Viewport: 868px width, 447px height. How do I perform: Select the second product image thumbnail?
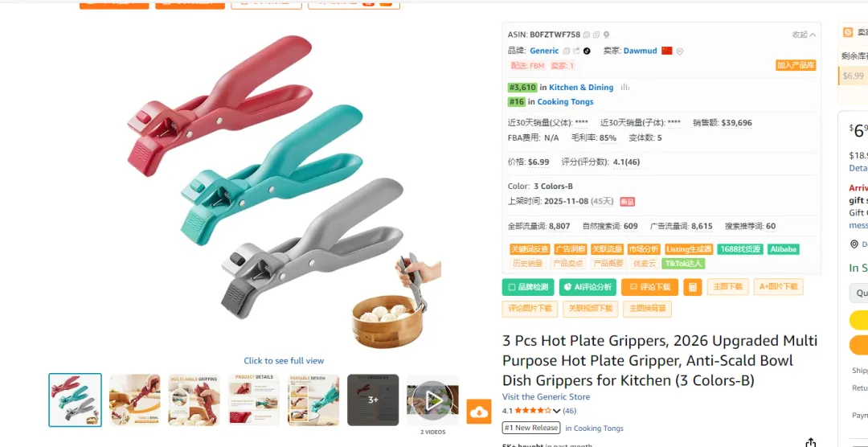[134, 400]
